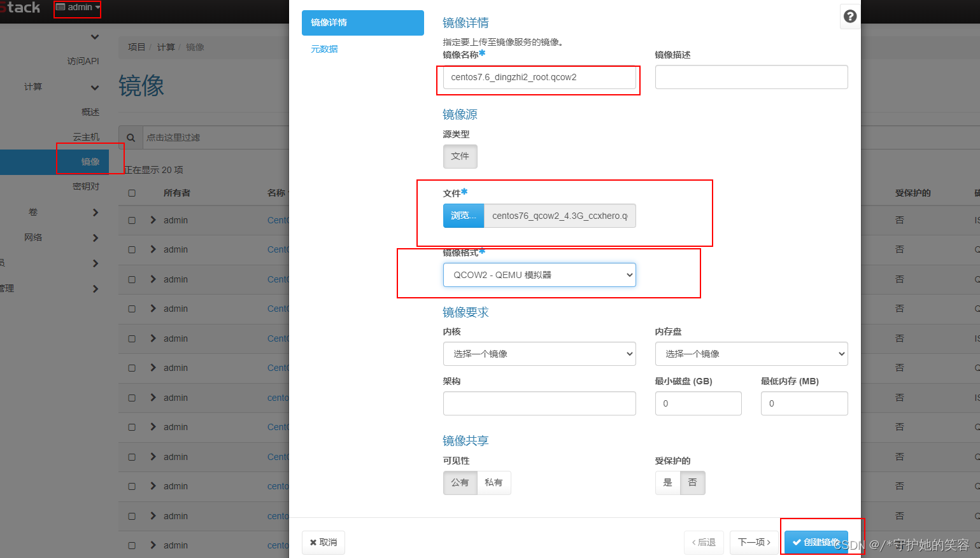The height and width of the screenshot is (558, 980).
Task: Click the 名称 column header
Action: tap(276, 193)
